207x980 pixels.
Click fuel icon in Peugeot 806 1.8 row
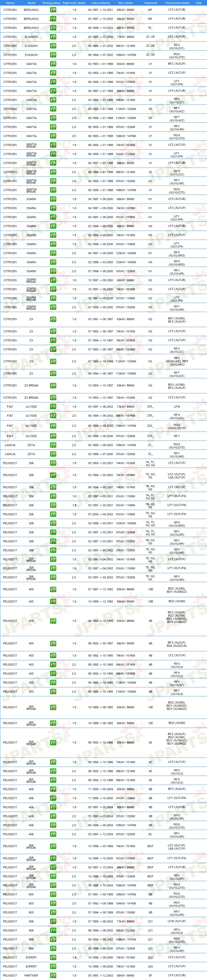[53, 921]
